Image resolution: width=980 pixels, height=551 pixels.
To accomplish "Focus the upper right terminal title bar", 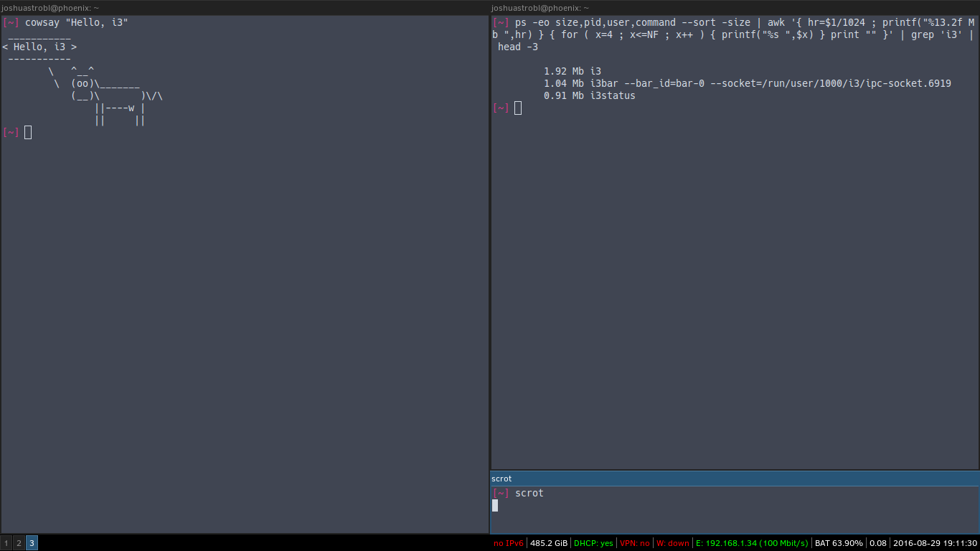I will tap(735, 8).
